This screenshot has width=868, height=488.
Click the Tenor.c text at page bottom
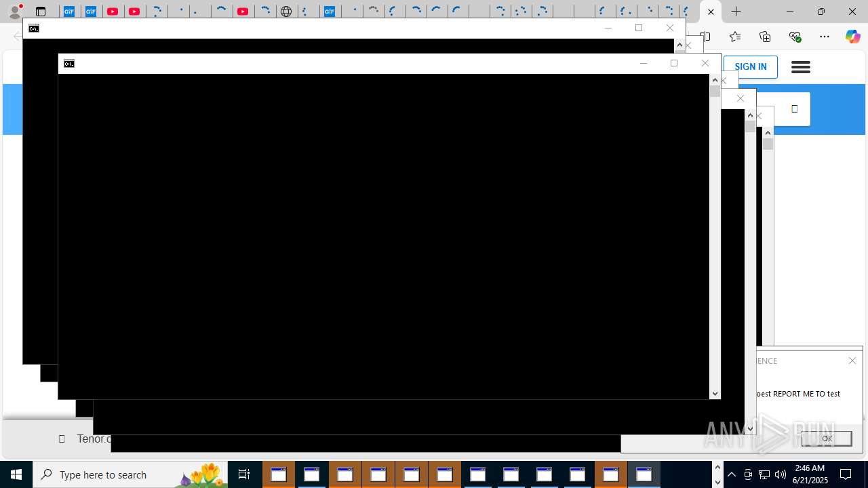[94, 439]
